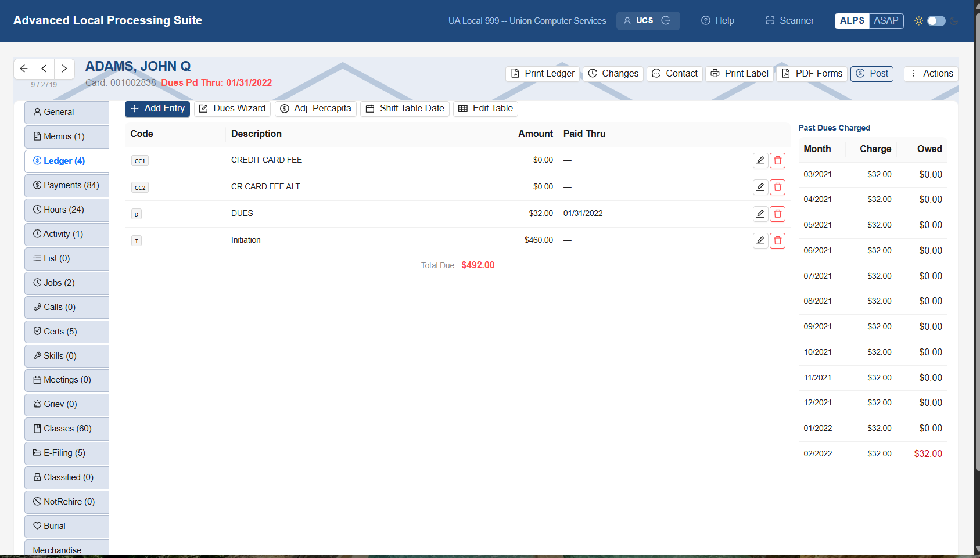The height and width of the screenshot is (558, 980).
Task: Go to next member record chevron
Action: click(x=64, y=69)
